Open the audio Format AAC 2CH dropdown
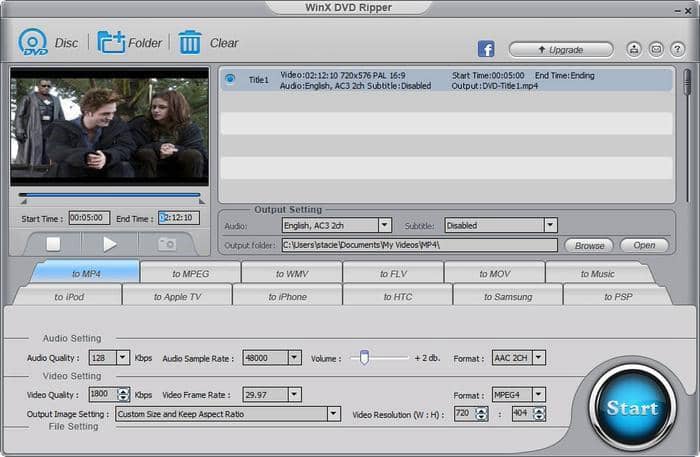Screen dimensions: 700x457 [x=539, y=357]
